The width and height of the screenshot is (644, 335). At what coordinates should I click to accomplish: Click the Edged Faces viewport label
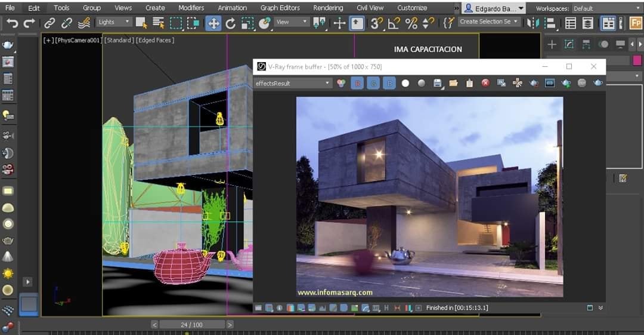click(x=154, y=40)
